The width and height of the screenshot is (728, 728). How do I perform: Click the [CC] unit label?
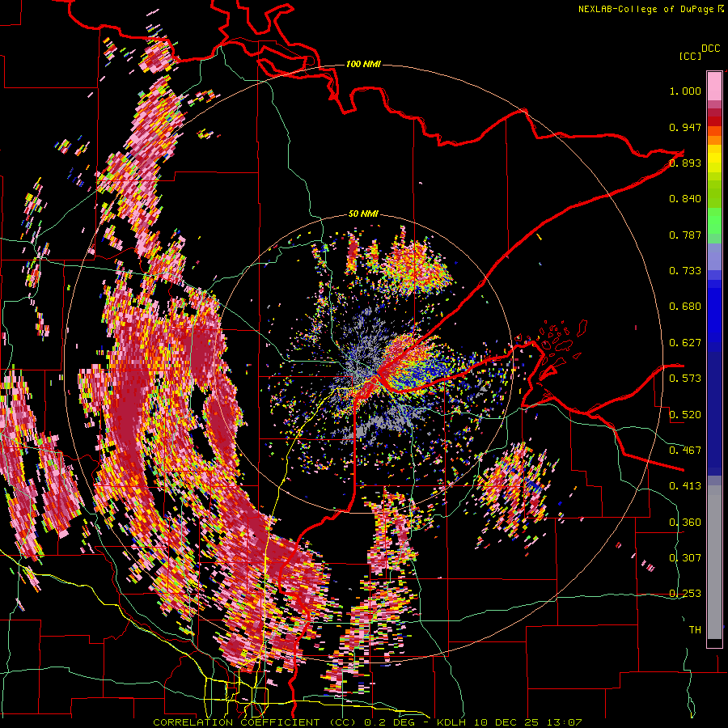(690, 56)
